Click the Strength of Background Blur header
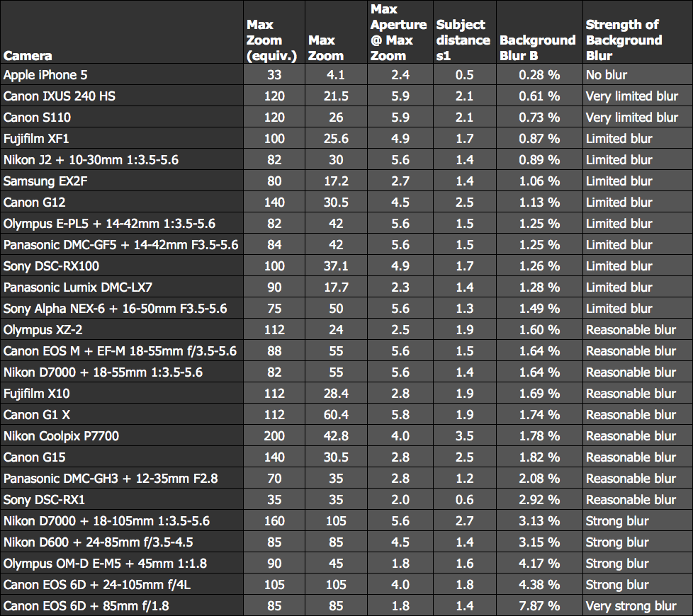 [637, 32]
